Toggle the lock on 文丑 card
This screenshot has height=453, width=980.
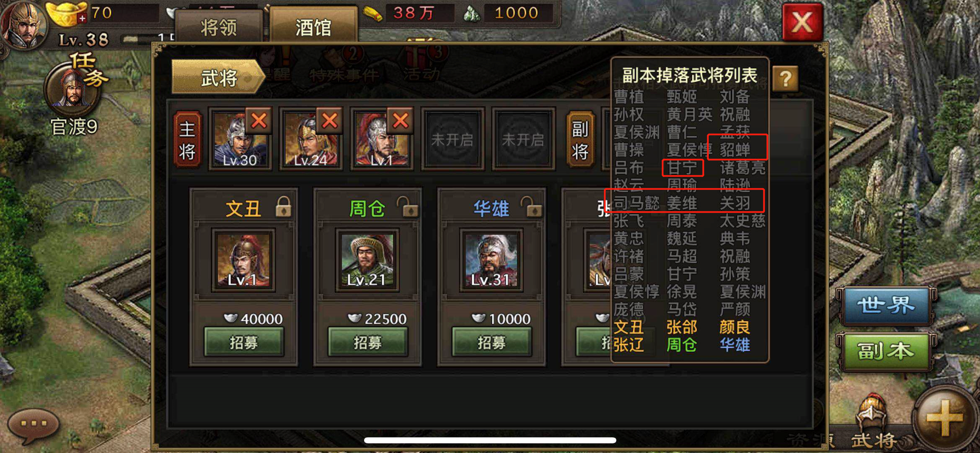(x=283, y=206)
